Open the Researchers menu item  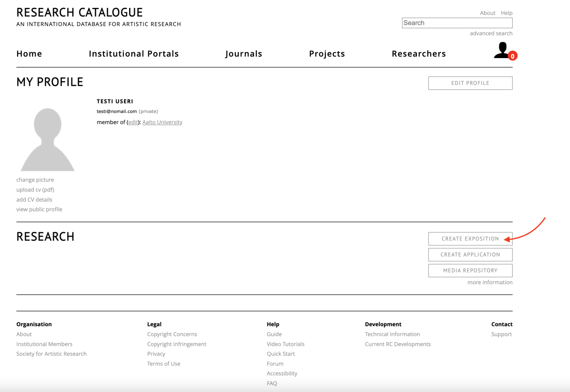tap(419, 54)
